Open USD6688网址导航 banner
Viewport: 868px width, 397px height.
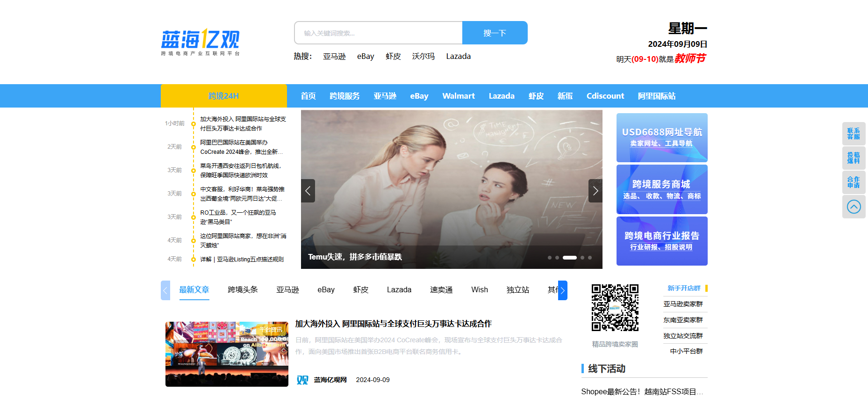(x=662, y=137)
